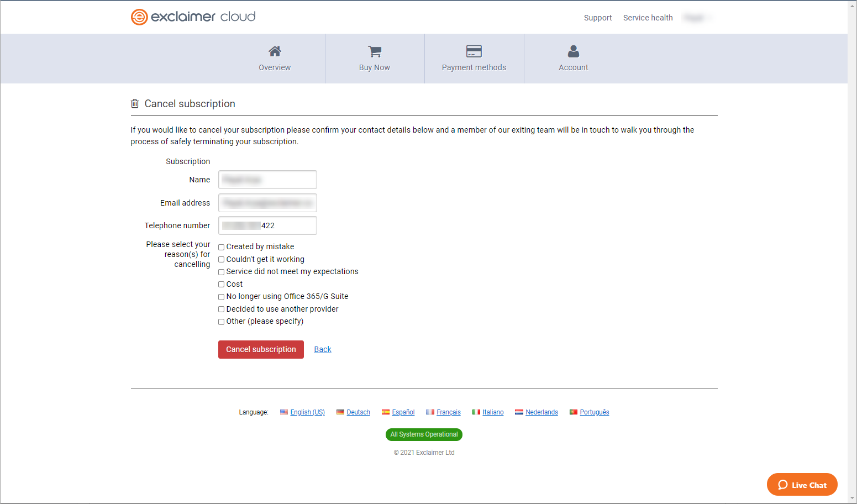This screenshot has width=857, height=504.
Task: Select the Deutsch language flag
Action: tap(340, 412)
